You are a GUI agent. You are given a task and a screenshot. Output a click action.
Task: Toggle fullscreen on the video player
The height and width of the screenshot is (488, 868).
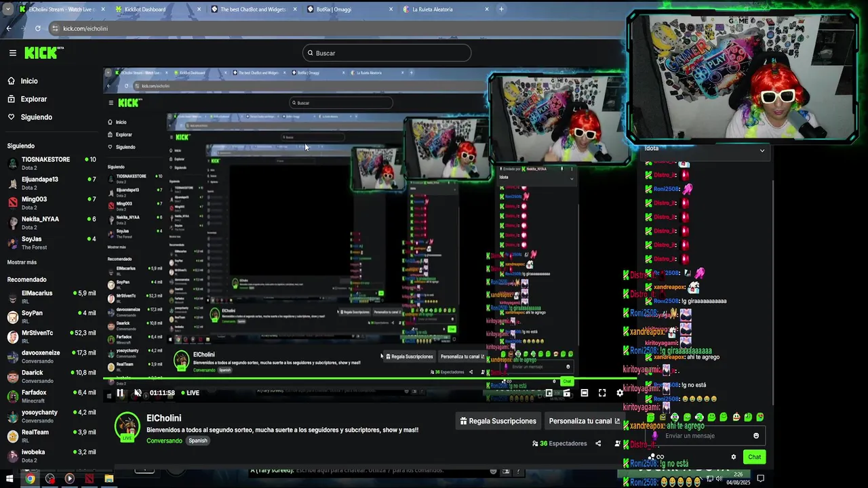pos(601,392)
